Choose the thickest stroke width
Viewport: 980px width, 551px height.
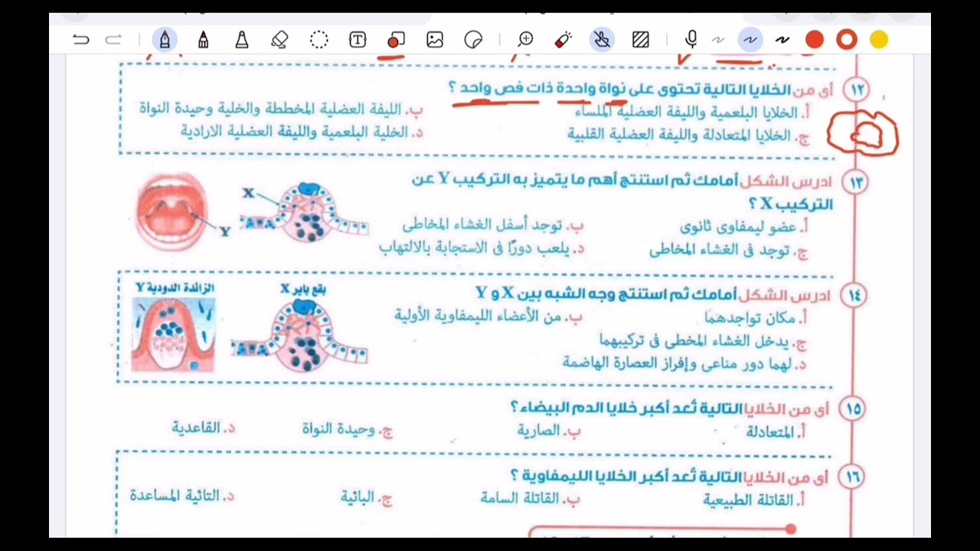(x=782, y=40)
